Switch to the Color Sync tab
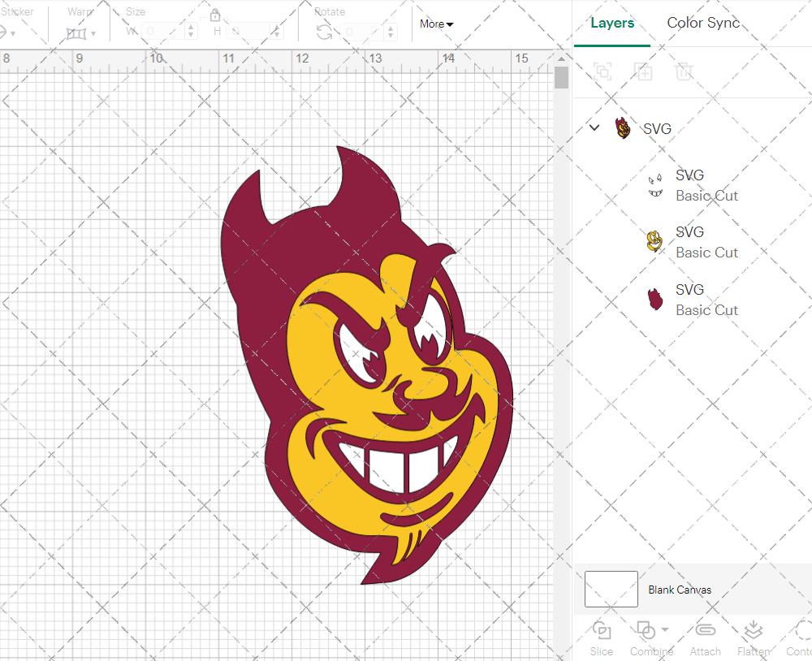The width and height of the screenshot is (812, 661). point(703,23)
